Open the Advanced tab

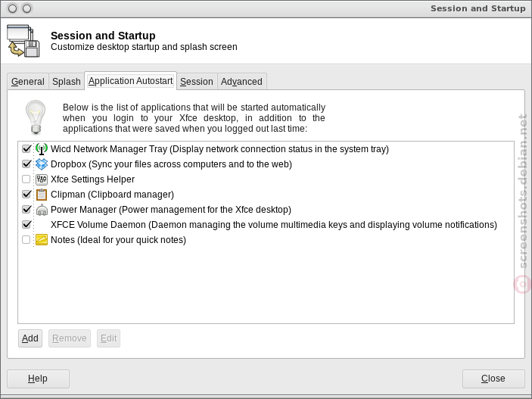(x=241, y=82)
